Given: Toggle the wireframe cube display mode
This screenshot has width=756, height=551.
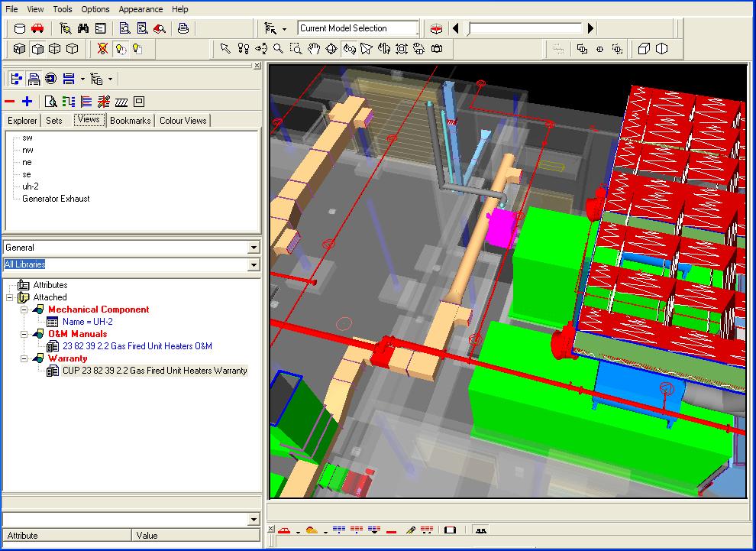Looking at the screenshot, I should click(54, 49).
